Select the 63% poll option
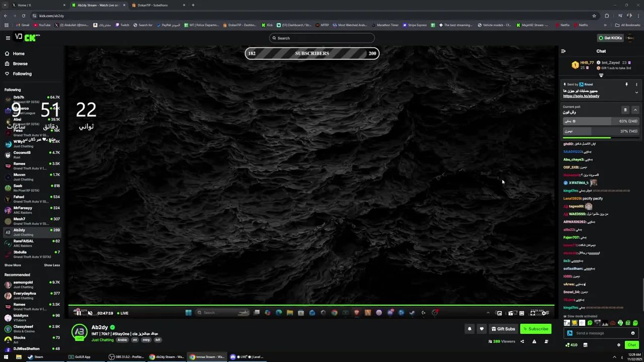The image size is (644, 362). coord(600,121)
